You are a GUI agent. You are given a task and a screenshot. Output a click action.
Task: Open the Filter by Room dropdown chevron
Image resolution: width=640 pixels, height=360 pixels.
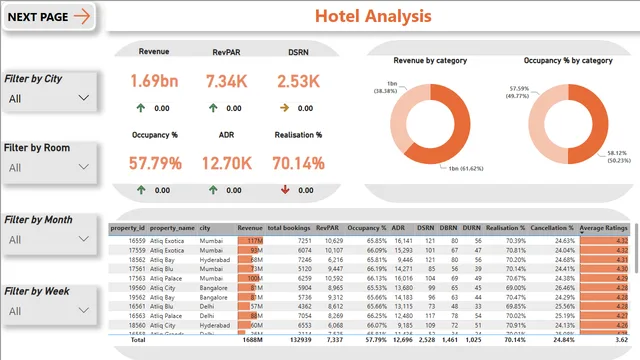(x=84, y=167)
